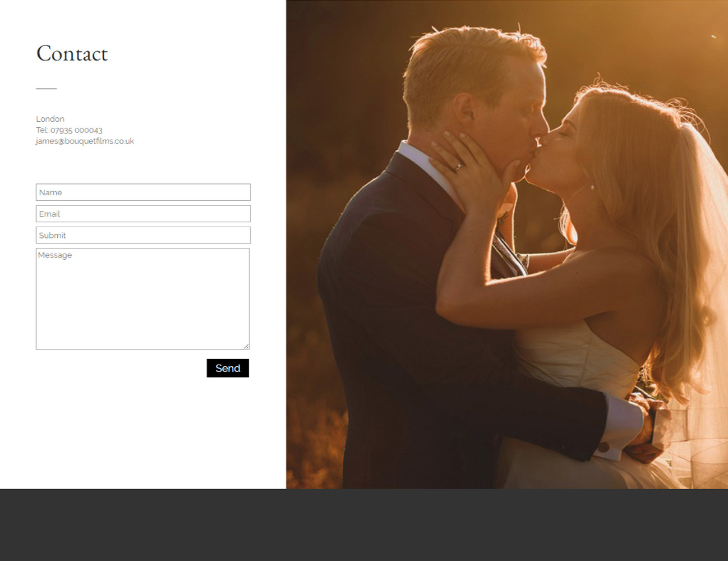Image resolution: width=728 pixels, height=561 pixels.
Task: Select the Email input field
Action: point(143,214)
